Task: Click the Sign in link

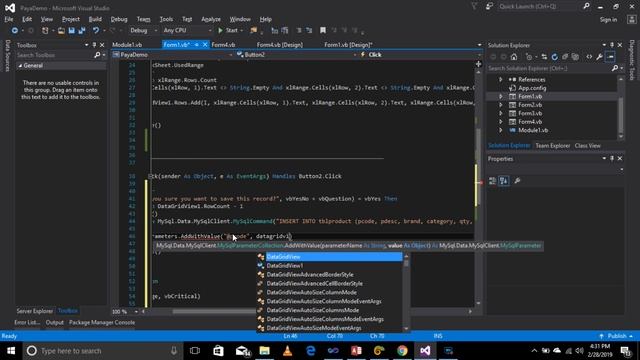Action: tap(608, 20)
